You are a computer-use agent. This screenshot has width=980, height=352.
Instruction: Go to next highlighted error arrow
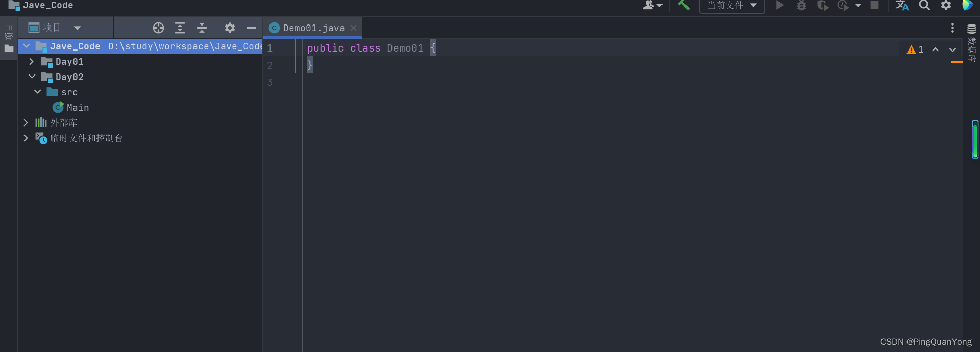click(x=952, y=49)
